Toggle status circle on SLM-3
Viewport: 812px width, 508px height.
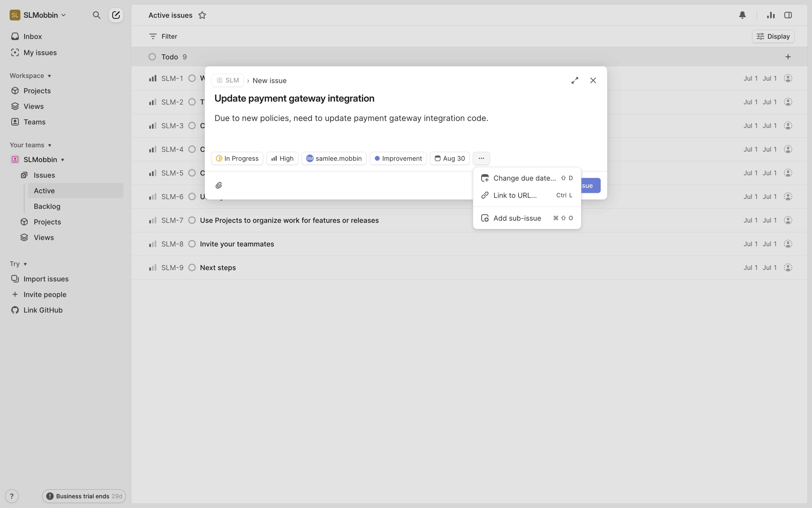[x=192, y=126]
